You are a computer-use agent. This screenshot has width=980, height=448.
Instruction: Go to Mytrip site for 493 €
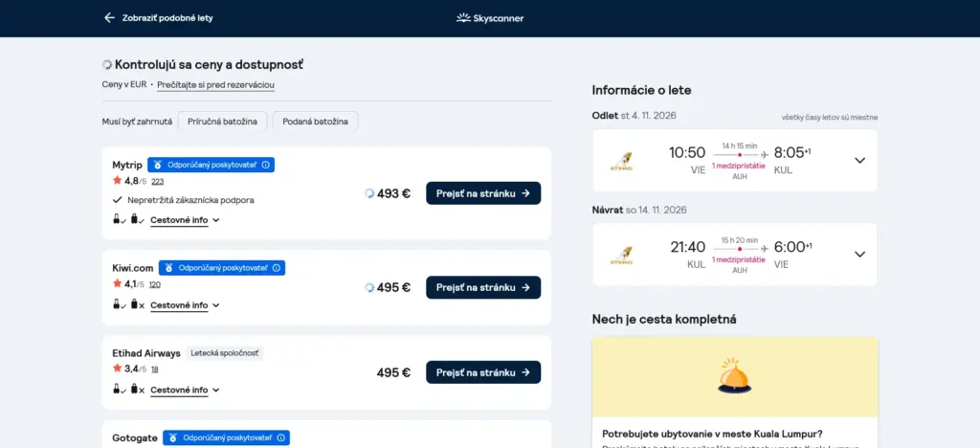point(483,193)
